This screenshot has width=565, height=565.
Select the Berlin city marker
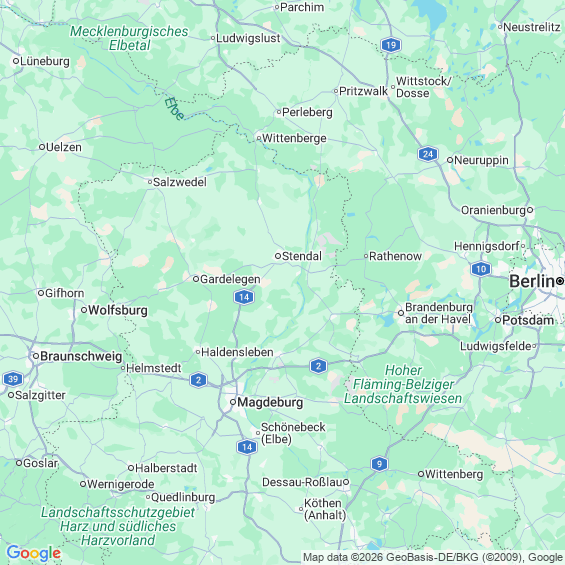coord(560,281)
